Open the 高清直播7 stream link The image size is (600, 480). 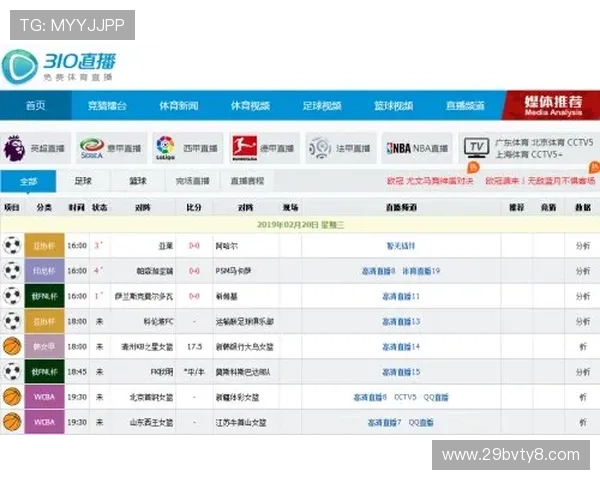(x=384, y=423)
